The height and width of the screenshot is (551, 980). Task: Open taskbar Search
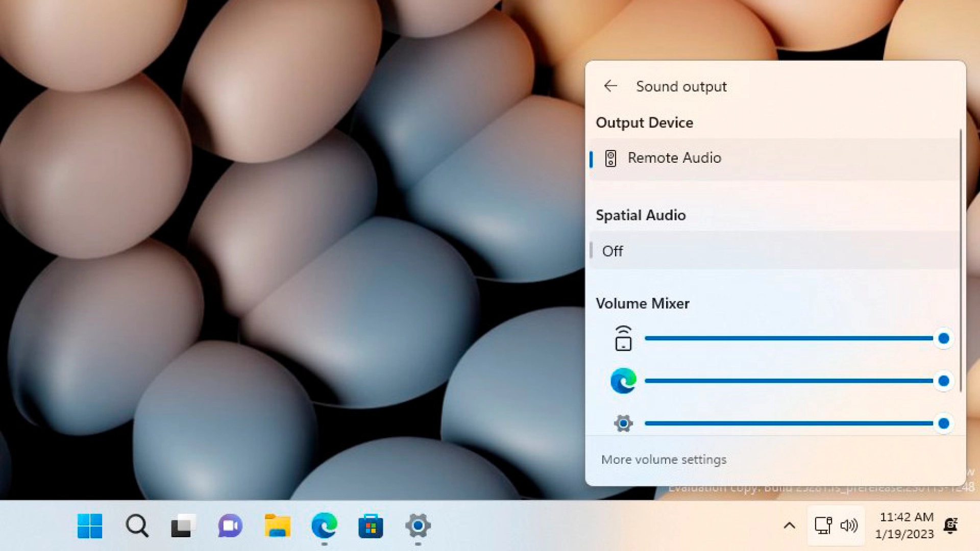(x=137, y=525)
